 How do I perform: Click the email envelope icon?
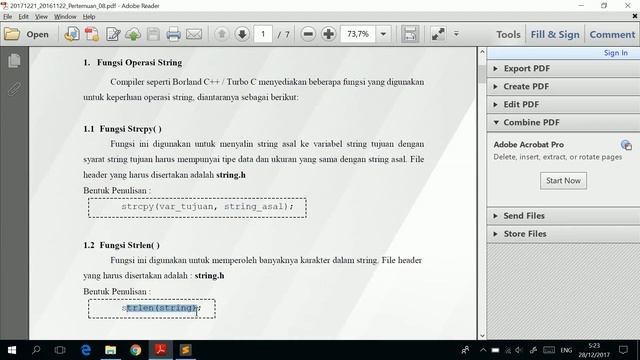[194, 34]
